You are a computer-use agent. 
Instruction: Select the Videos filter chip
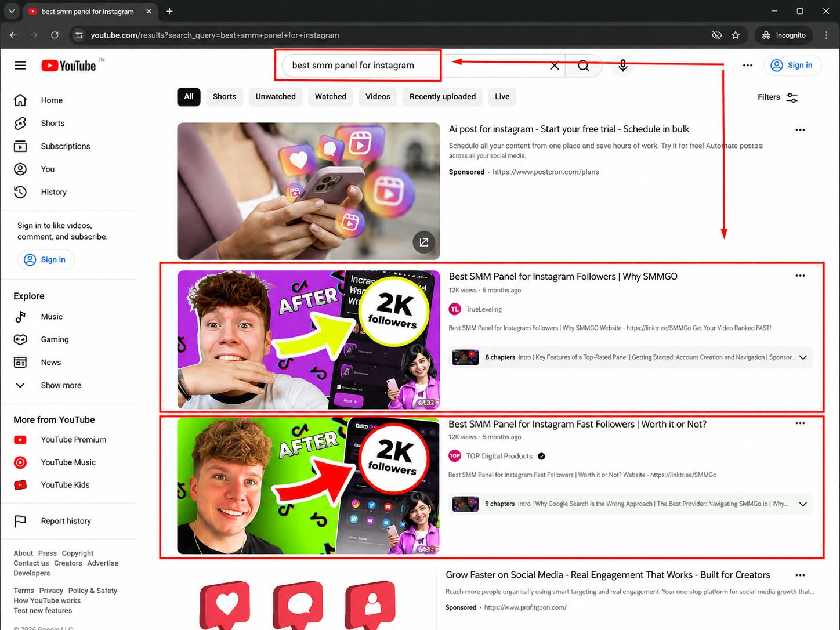(x=378, y=97)
